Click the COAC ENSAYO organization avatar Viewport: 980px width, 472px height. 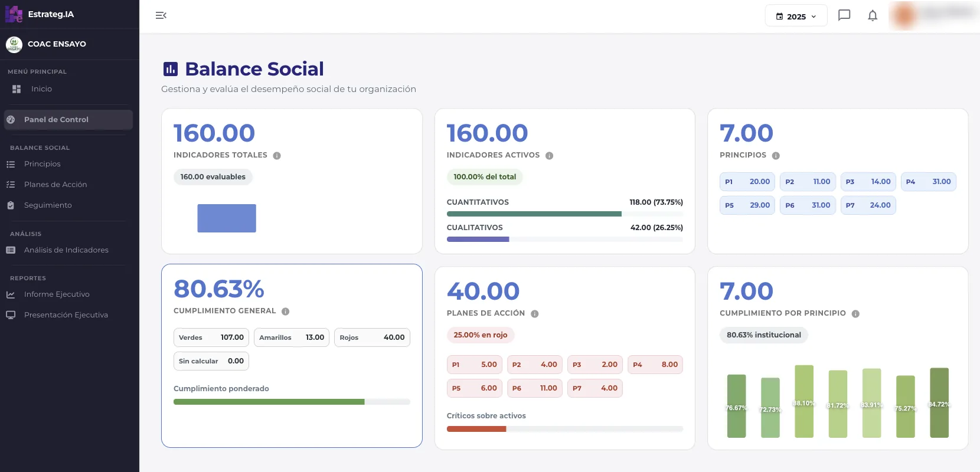point(14,44)
